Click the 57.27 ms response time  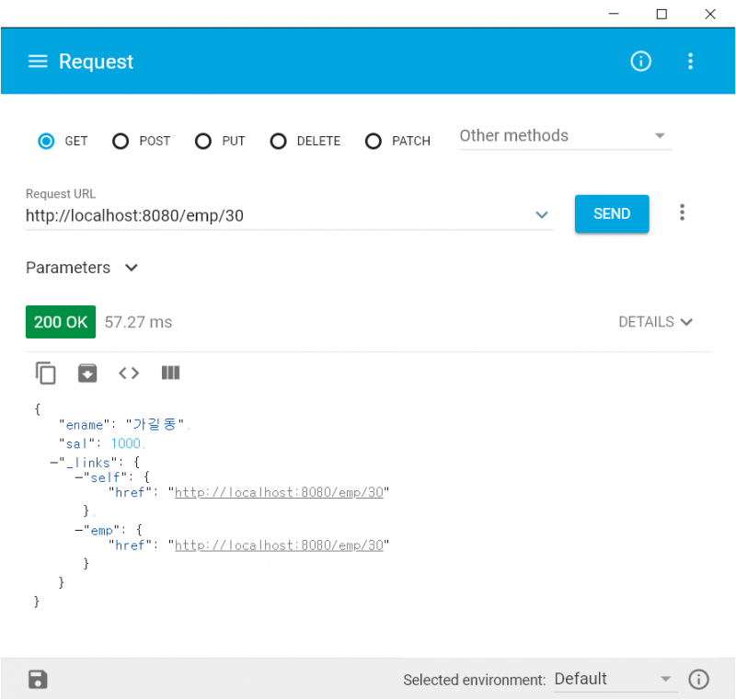pyautogui.click(x=138, y=322)
